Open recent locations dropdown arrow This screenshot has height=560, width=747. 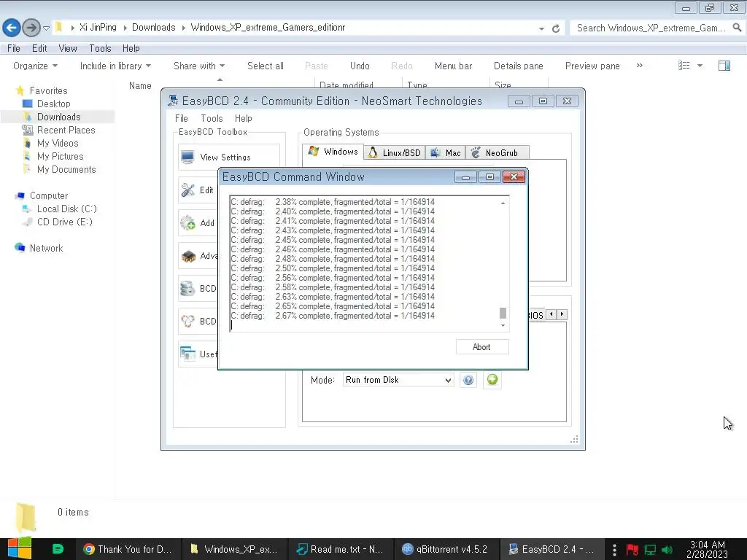coord(46,28)
